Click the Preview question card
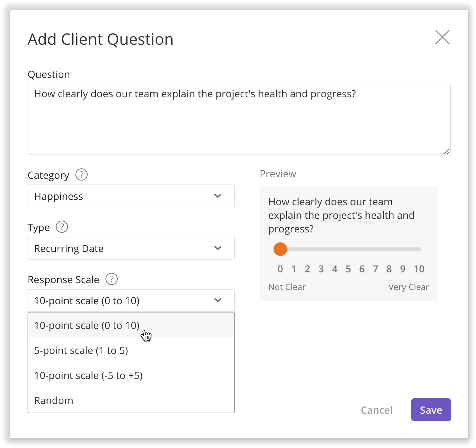 [349, 243]
